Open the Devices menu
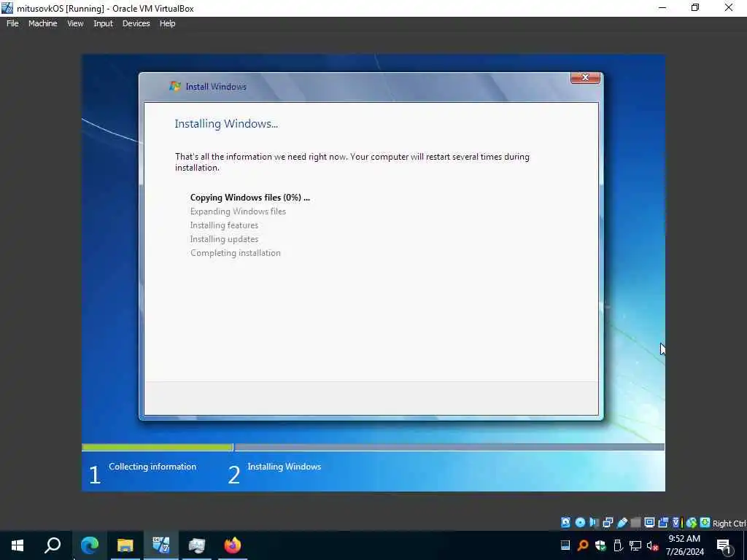Viewport: 747px width, 560px height. [136, 23]
